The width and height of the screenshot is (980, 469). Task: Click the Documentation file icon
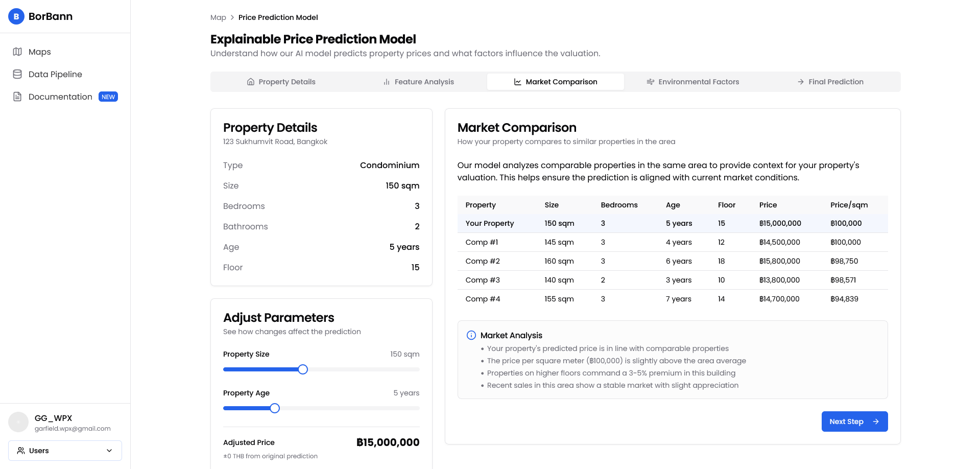click(x=17, y=97)
